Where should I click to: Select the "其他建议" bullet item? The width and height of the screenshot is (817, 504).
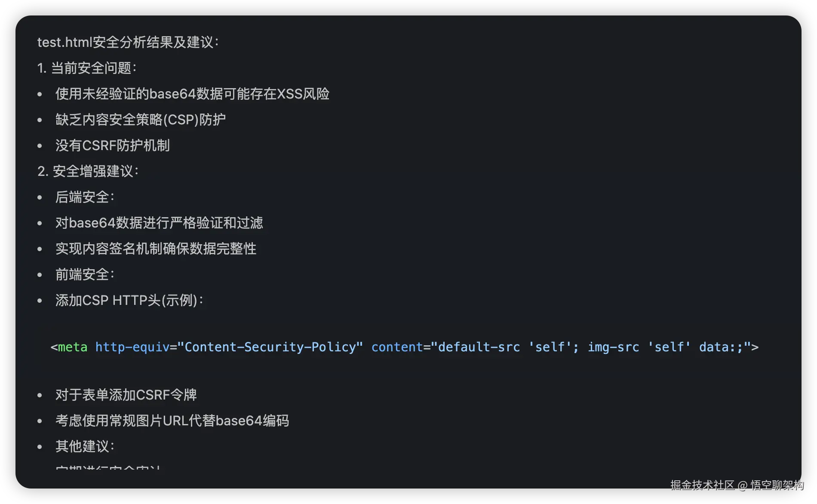[84, 446]
